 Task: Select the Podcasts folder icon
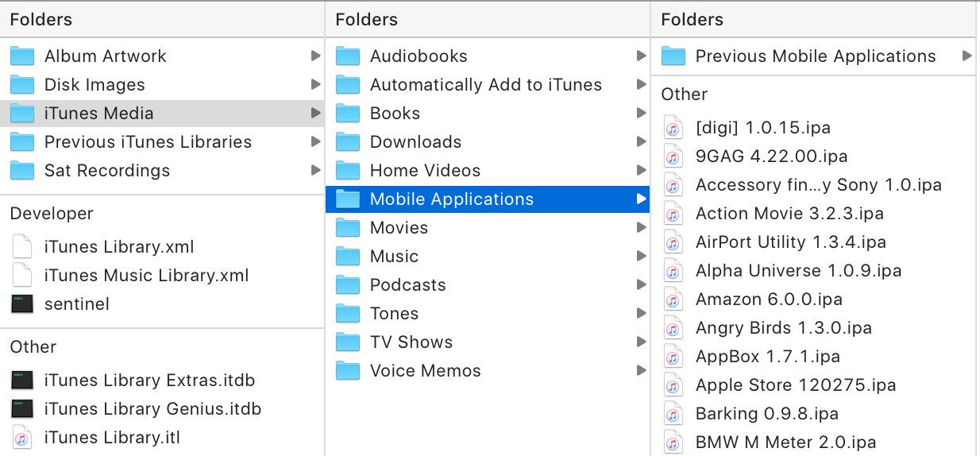point(348,285)
